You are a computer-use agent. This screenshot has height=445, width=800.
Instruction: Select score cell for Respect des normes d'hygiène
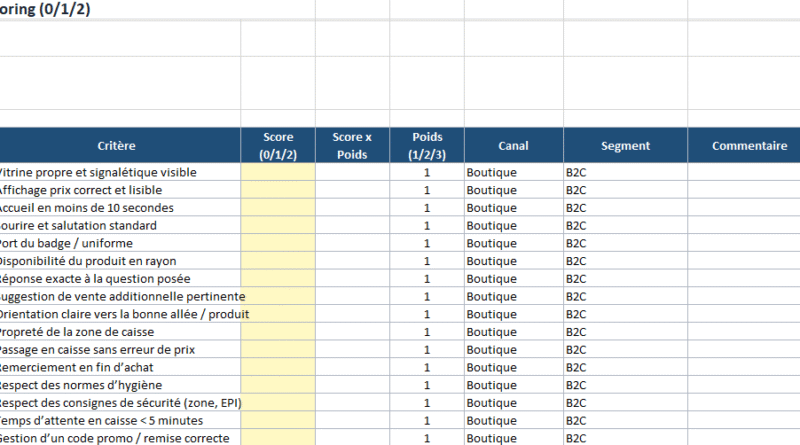[278, 385]
